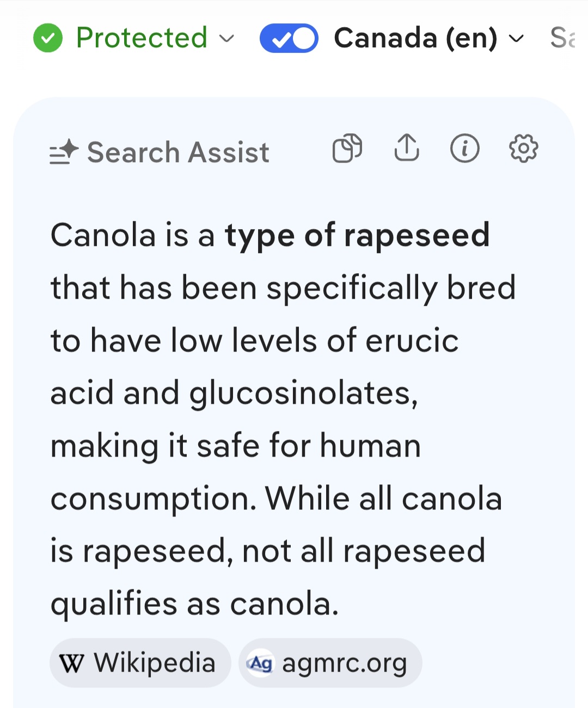Expand the Canada (en) region chevron

click(516, 39)
